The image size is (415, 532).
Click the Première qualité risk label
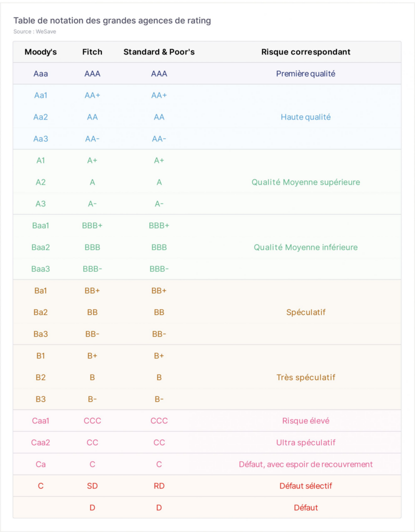(x=306, y=74)
